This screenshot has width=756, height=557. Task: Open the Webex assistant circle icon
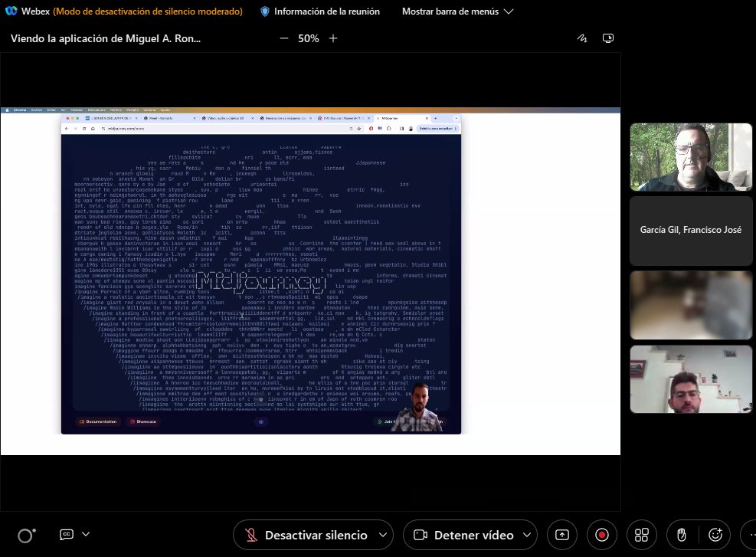point(26,535)
